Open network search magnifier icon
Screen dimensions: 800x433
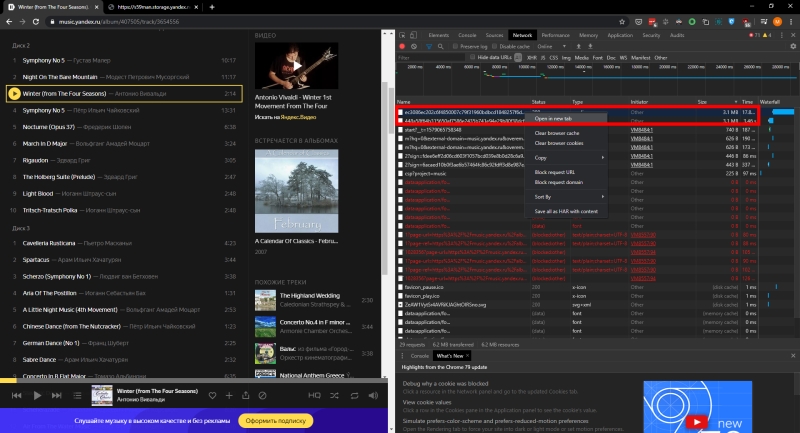click(x=440, y=46)
